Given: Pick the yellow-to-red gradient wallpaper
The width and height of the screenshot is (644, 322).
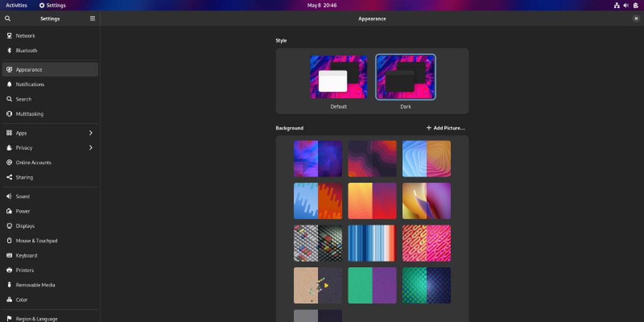Looking at the screenshot, I should pyautogui.click(x=372, y=201).
